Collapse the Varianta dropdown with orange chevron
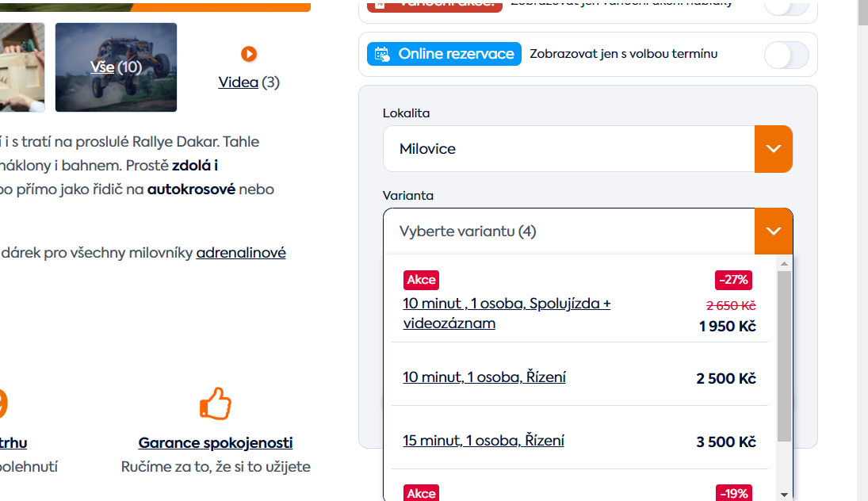868x501 pixels. click(774, 231)
